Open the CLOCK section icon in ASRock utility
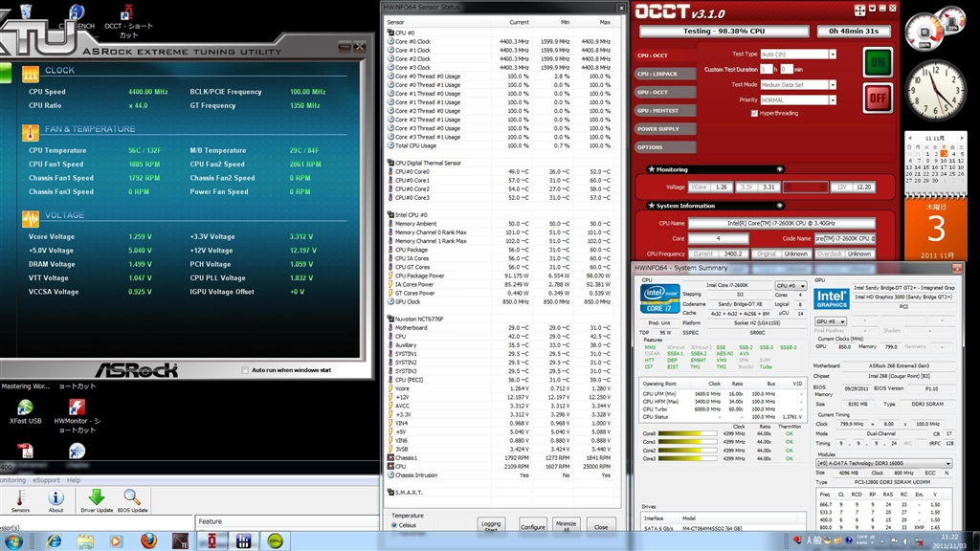The width and height of the screenshot is (980, 551). pos(30,75)
